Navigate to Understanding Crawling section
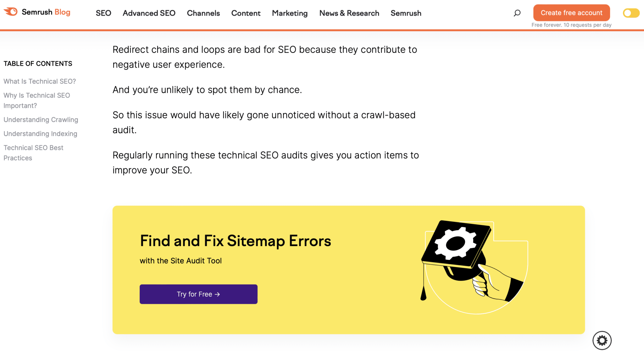644x351 pixels. pos(41,120)
